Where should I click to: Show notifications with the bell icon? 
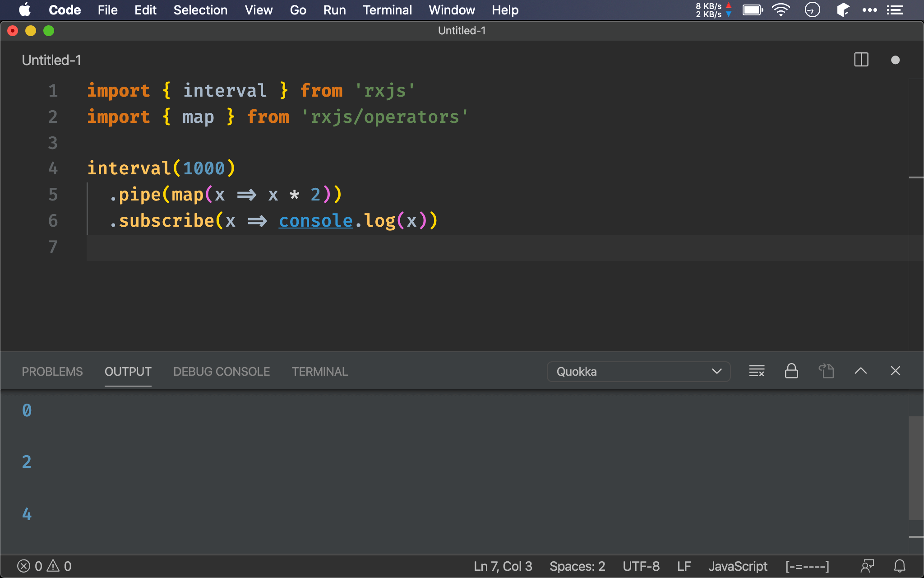(x=900, y=566)
